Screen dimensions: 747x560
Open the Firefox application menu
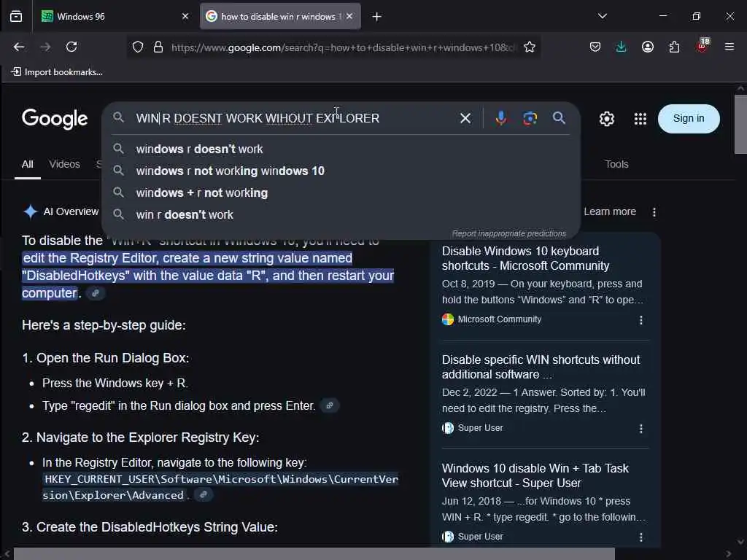729,47
